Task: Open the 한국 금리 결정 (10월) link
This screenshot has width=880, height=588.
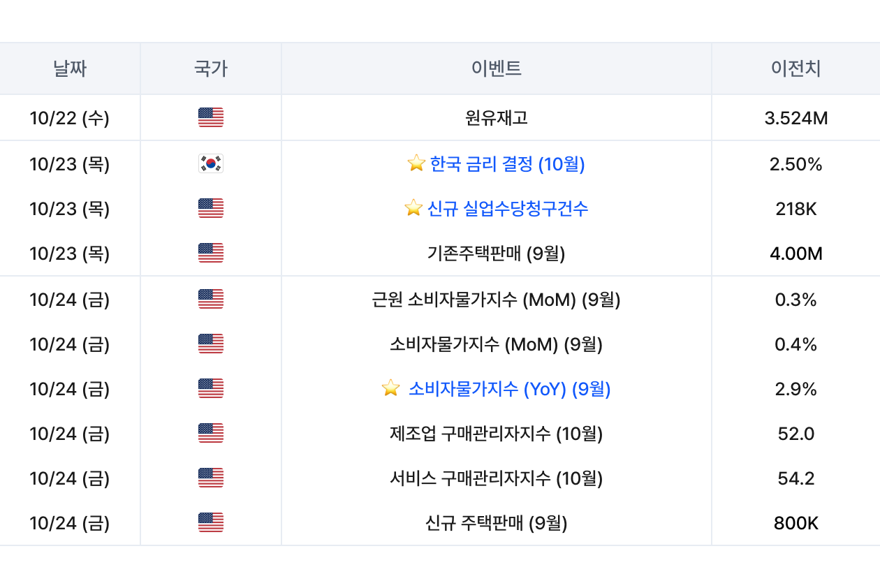Action: tap(507, 164)
